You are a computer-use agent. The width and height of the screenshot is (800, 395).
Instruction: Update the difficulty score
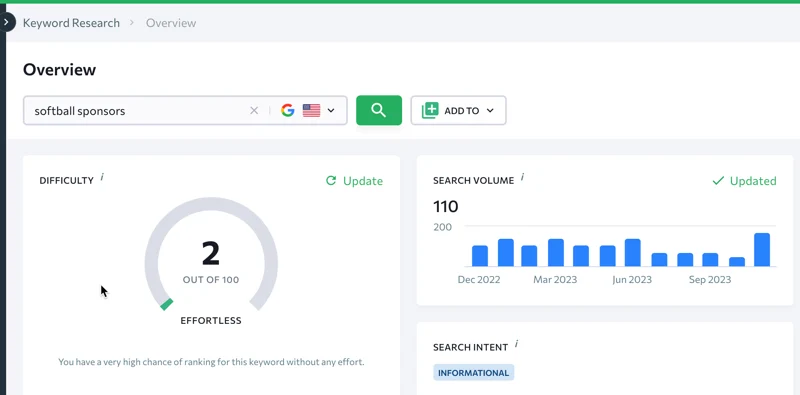(354, 181)
